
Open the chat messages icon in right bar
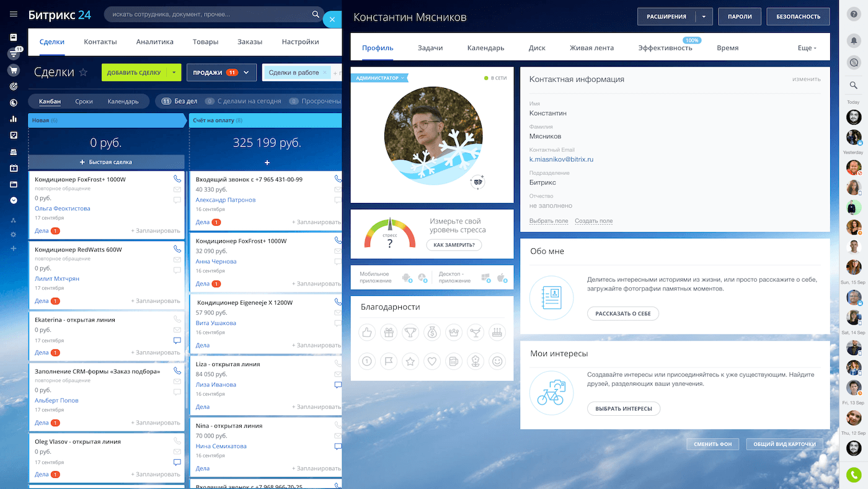click(853, 62)
